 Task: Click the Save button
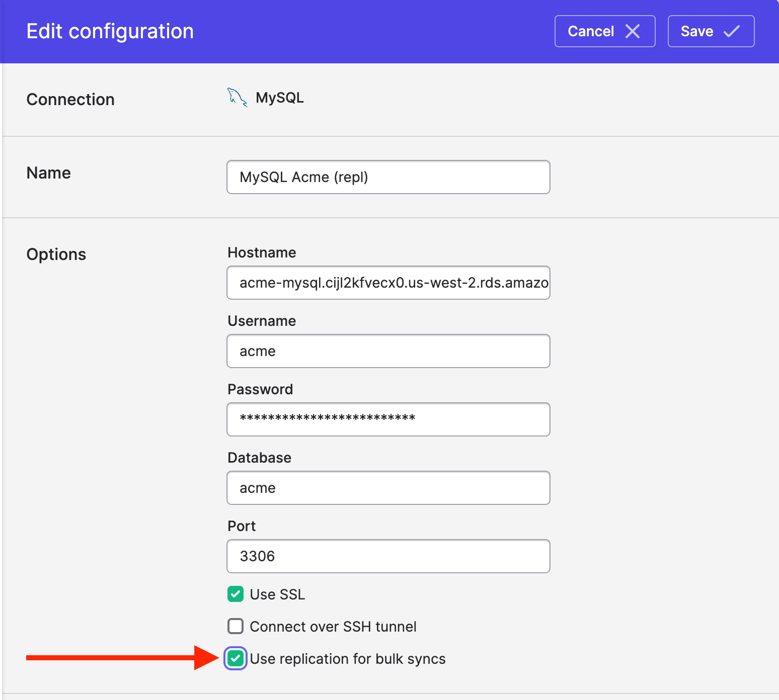(711, 31)
